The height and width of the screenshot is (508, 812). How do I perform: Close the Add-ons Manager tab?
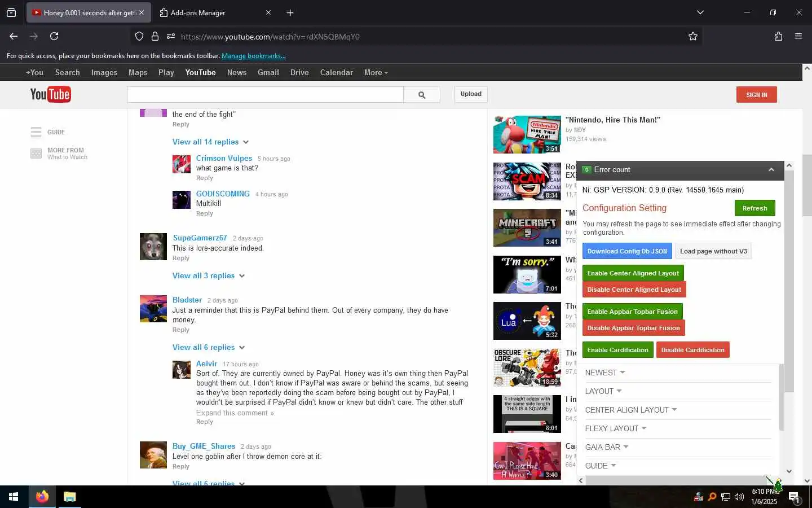click(x=268, y=12)
